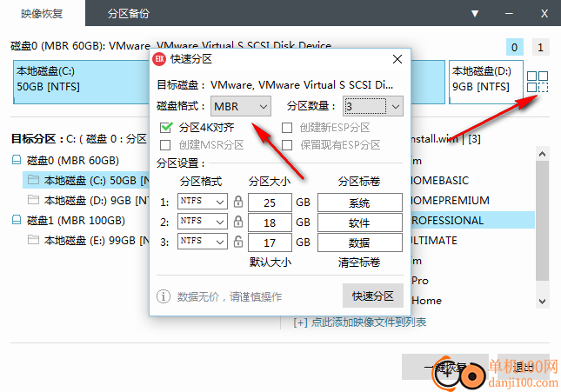Screen dimensions: 561x392
Task: Click the info icon beside data warning
Action: coord(164,296)
